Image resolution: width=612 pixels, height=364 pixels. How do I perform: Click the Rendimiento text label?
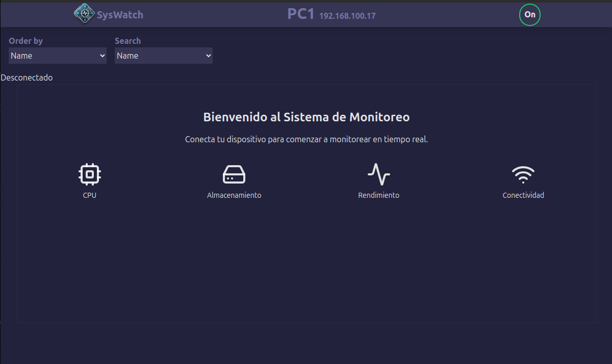tap(379, 195)
